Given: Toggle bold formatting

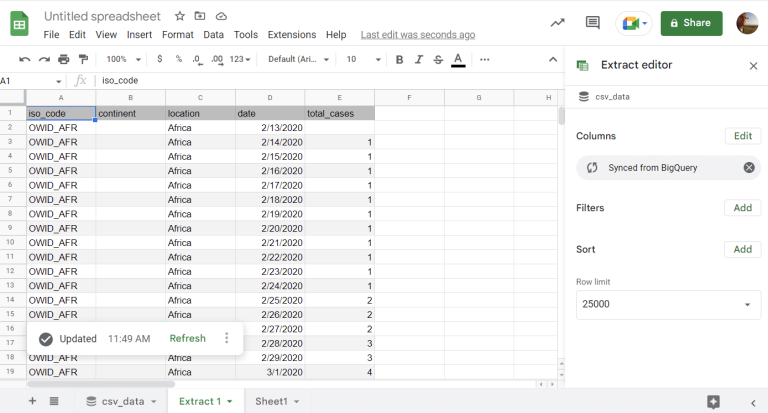Looking at the screenshot, I should [399, 59].
